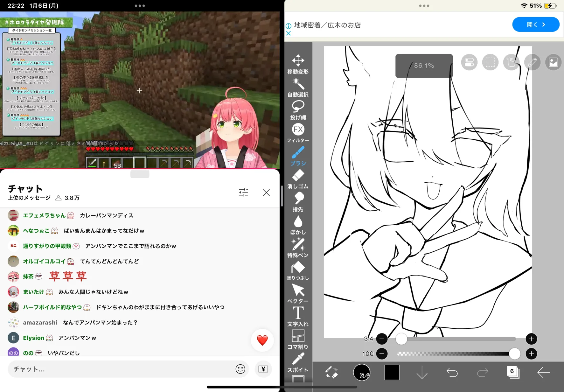Viewport: 564px width, 392px height.
Task: Decrease brush thickness with minus button
Action: pyautogui.click(x=382, y=339)
